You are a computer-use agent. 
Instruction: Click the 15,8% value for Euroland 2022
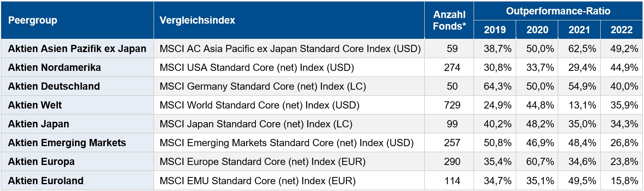(624, 181)
